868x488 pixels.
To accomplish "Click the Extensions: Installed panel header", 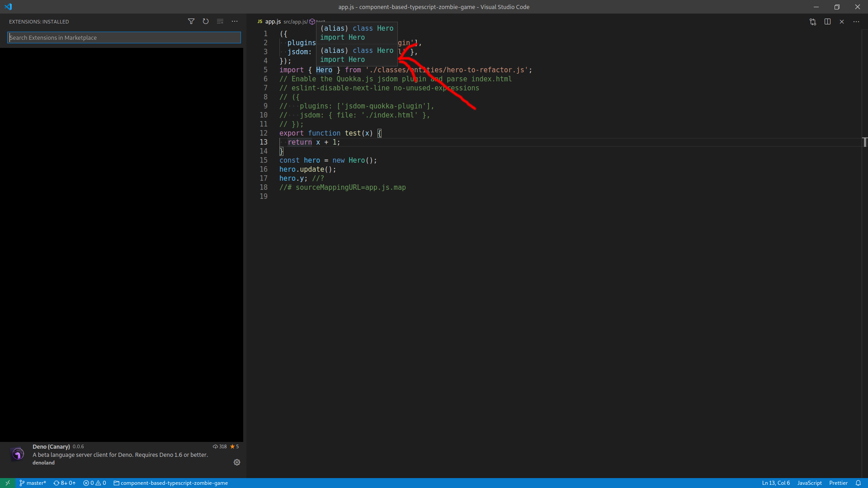I will point(39,21).
